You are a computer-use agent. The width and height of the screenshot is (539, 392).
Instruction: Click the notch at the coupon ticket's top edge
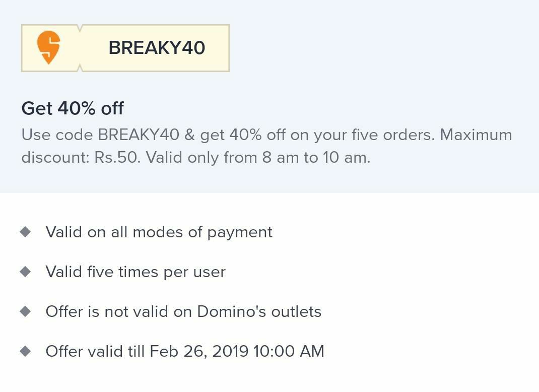coord(80,28)
